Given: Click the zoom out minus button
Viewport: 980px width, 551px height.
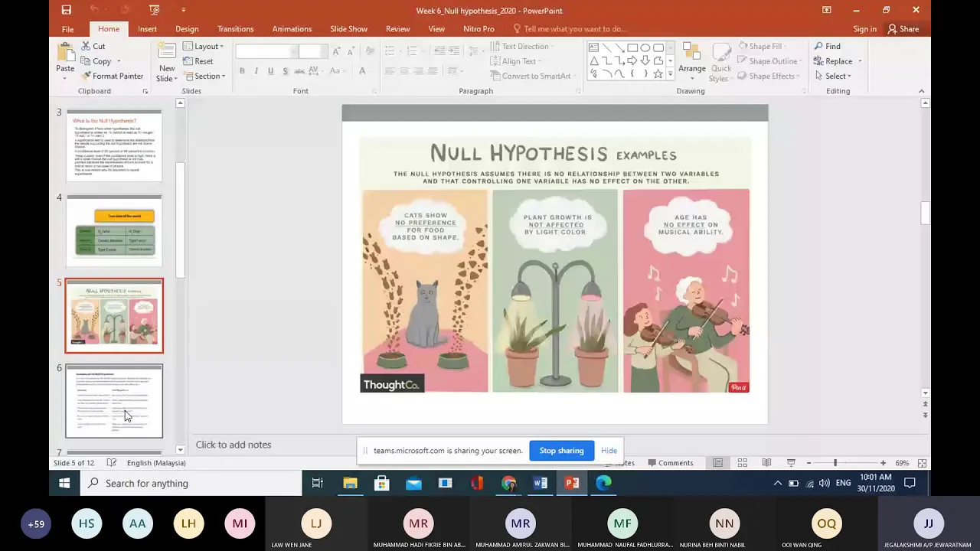Looking at the screenshot, I should [x=808, y=463].
